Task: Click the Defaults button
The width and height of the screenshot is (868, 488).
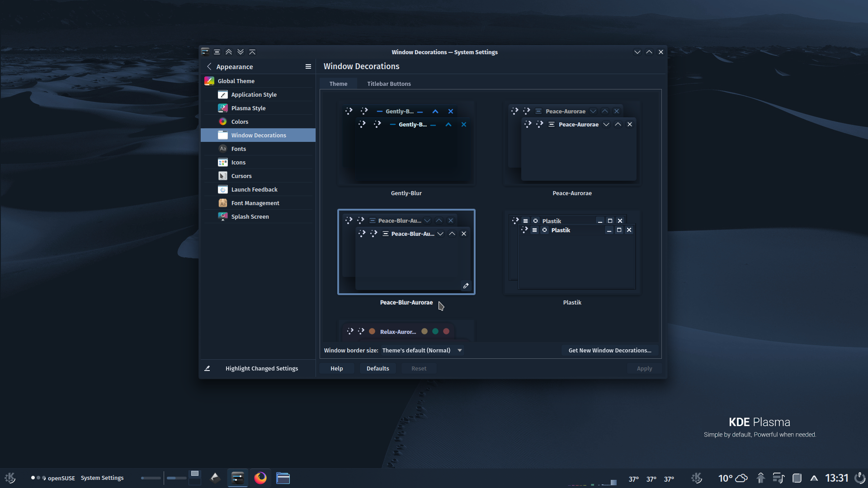Action: (x=377, y=368)
